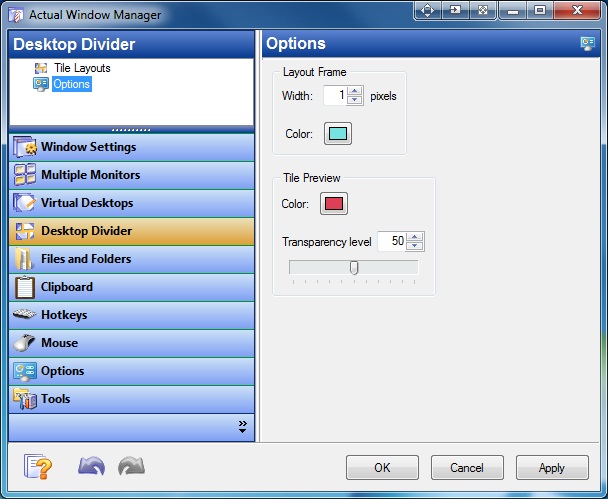This screenshot has height=499, width=608.
Task: Click the Tile Layouts tree icon
Action: pos(41,68)
